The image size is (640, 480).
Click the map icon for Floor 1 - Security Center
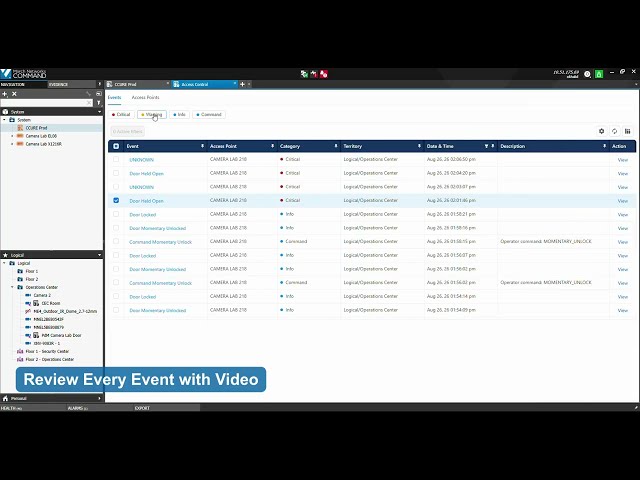click(x=20, y=351)
